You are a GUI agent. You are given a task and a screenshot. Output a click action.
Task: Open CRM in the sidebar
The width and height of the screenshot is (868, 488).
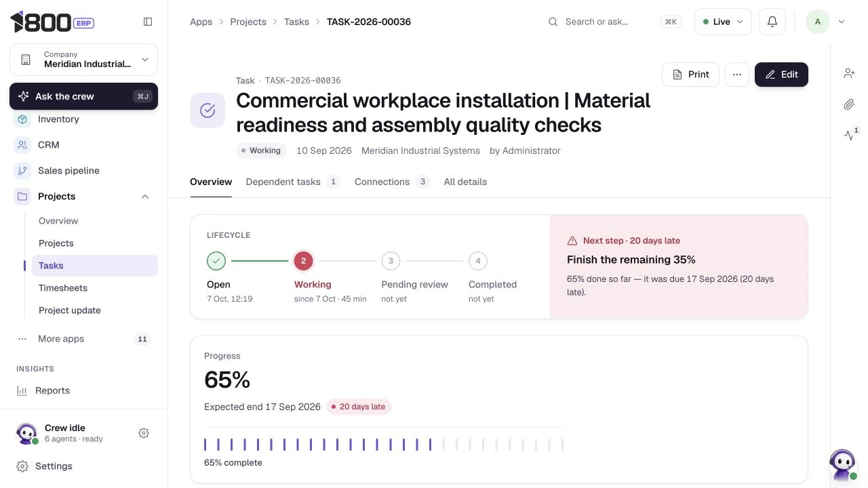pyautogui.click(x=84, y=145)
